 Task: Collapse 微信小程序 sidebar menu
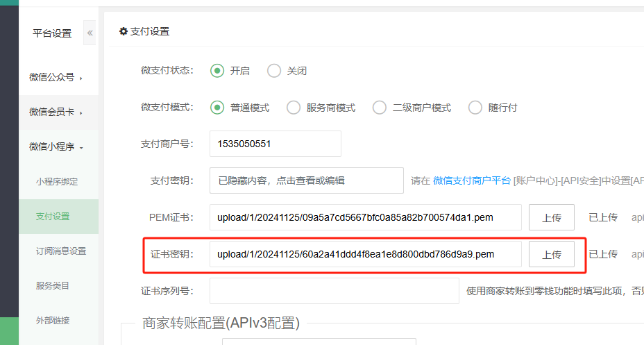click(56, 147)
